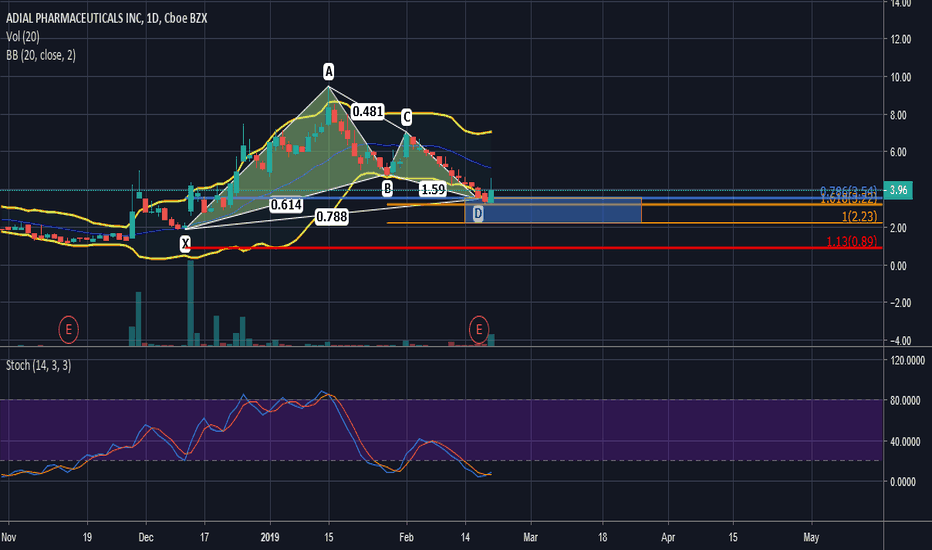Click the Vol (20) indicator label
932x550 pixels.
(23, 37)
